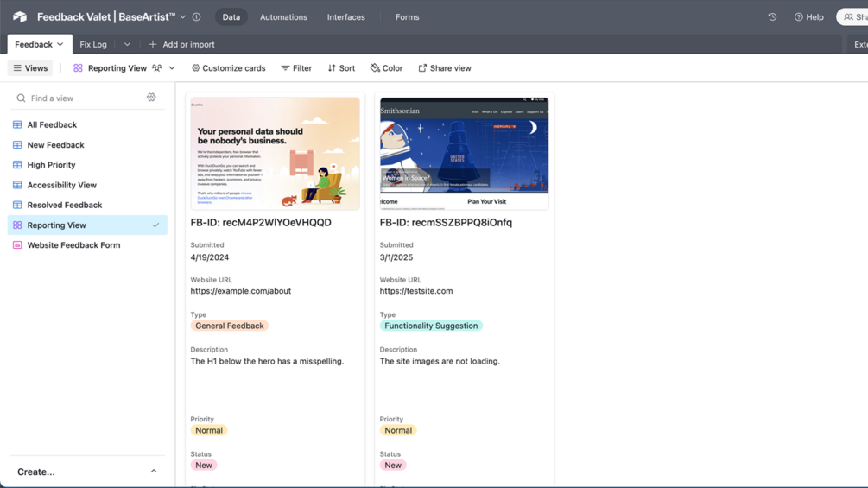
Task: Expand the base name dropdown chevron
Action: pos(183,16)
